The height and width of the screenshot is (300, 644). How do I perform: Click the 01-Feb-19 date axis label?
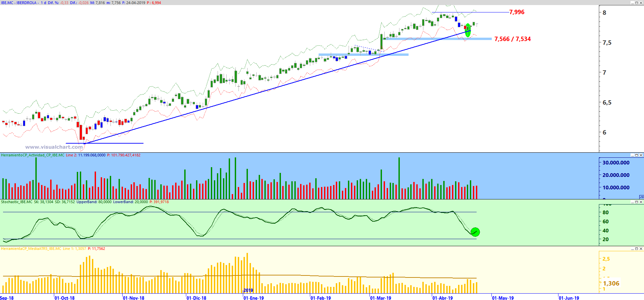pos(321,298)
